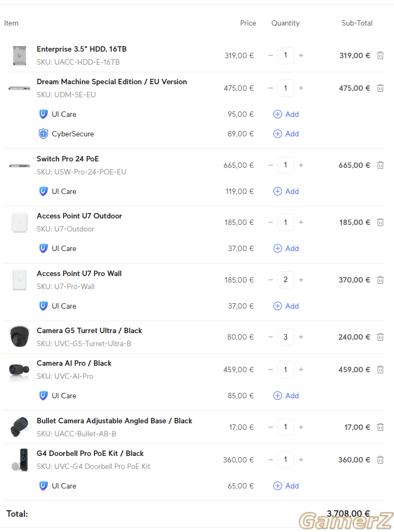Click trash icon for Switch Pro 24 PoE
This screenshot has width=394, height=532.
380,165
